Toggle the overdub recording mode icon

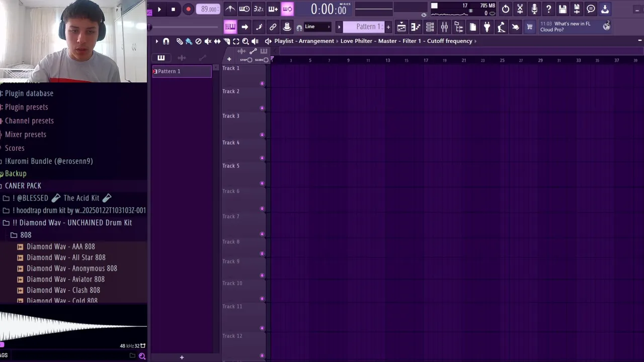(x=273, y=9)
